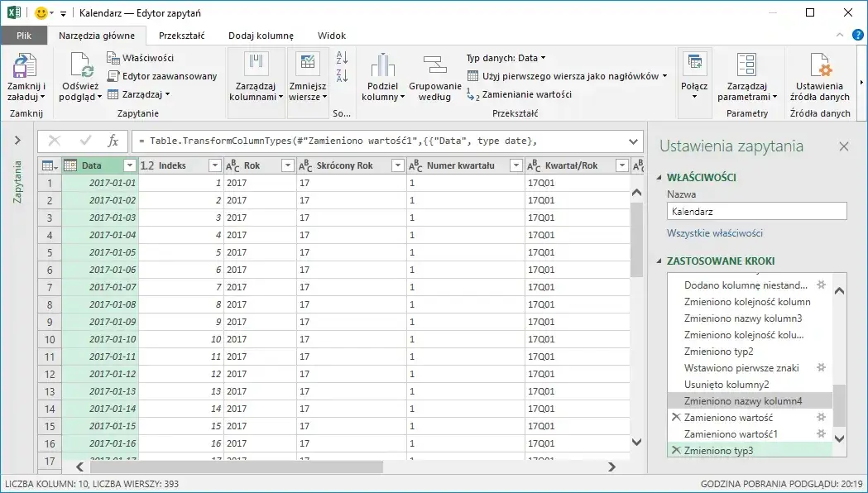
Task: Switch to the Przekształć tab
Action: click(181, 36)
